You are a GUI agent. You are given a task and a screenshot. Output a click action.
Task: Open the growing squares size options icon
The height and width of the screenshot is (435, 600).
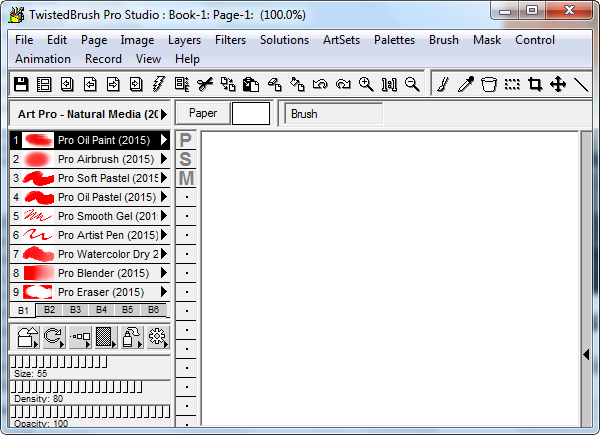(x=80, y=337)
